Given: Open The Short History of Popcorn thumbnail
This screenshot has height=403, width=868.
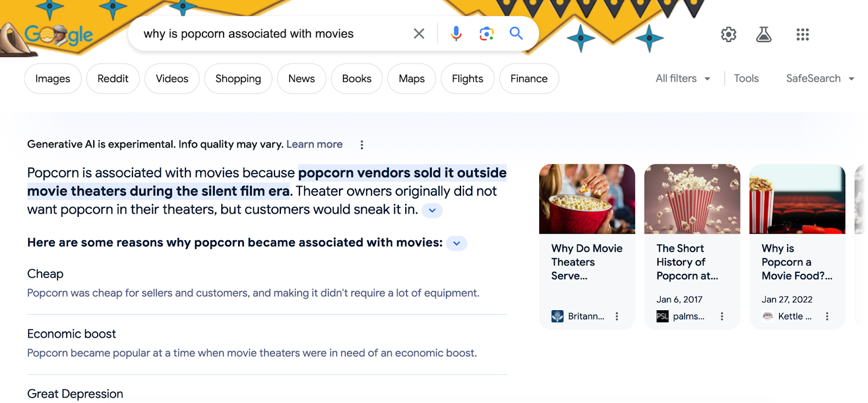Looking at the screenshot, I should tap(692, 199).
